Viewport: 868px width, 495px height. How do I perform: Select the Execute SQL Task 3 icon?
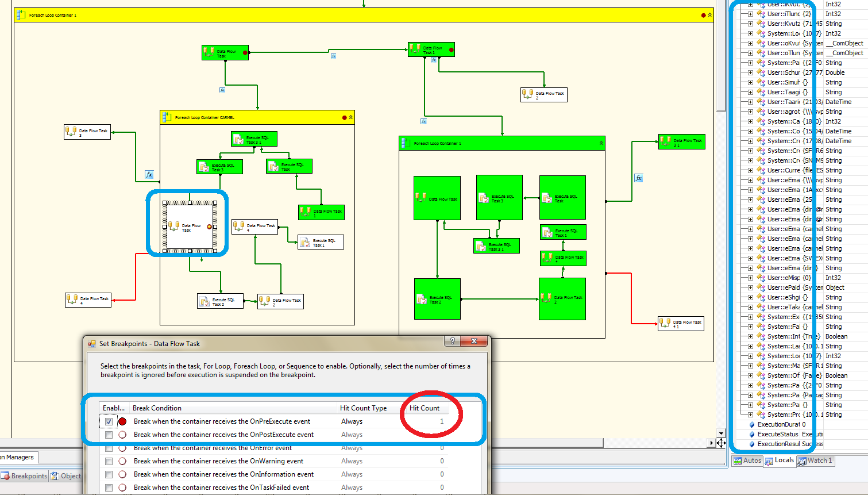(219, 166)
